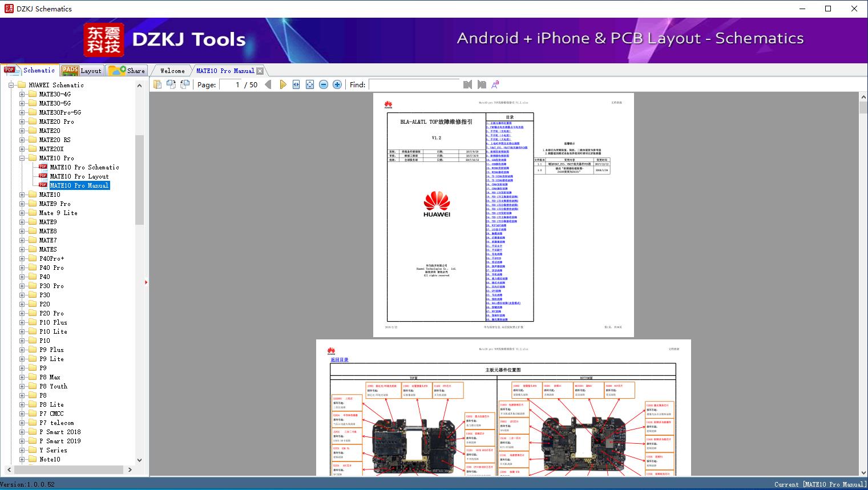Expand the MATE9 Pro folder
This screenshot has width=868, height=490.
point(22,204)
